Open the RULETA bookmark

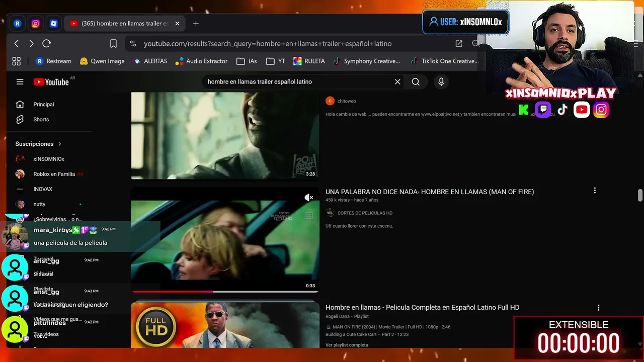tap(309, 61)
